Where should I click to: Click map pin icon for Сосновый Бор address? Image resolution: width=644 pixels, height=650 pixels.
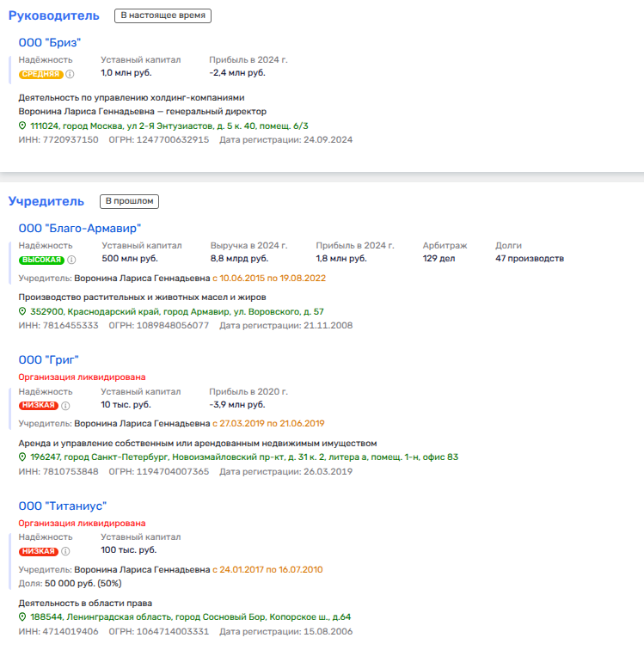tap(23, 617)
